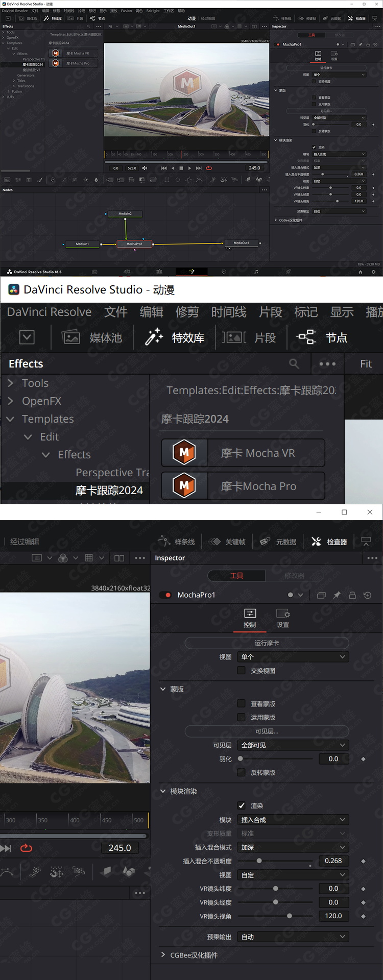Click the 运行摩卡 button in enlarged Inspector

[x=267, y=643]
